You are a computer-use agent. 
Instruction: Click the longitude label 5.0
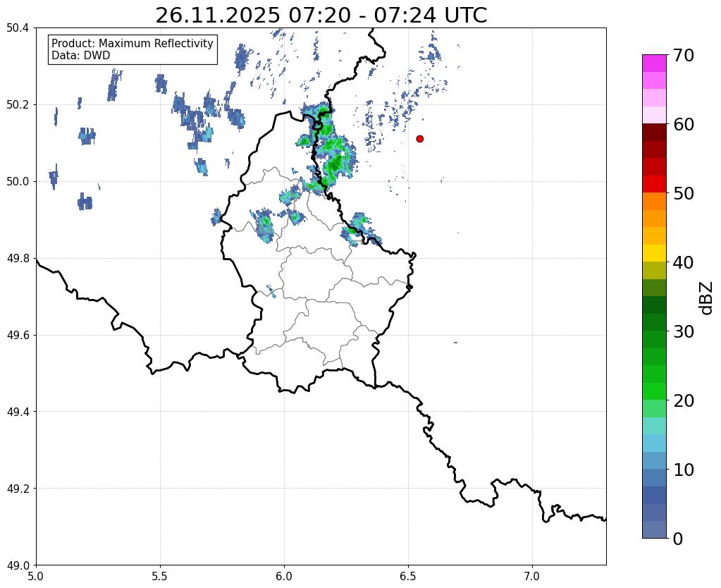[36, 577]
